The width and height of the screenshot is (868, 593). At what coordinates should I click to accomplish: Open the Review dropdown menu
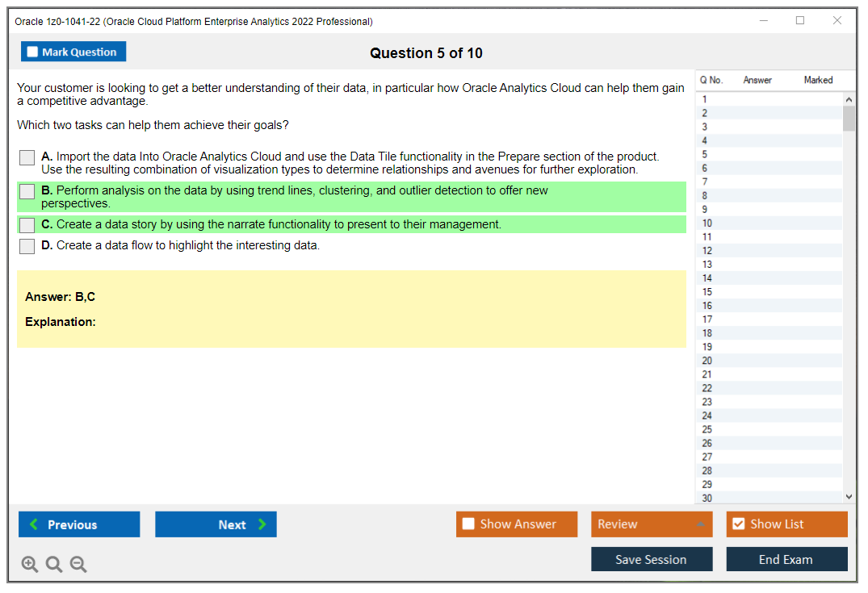click(652, 524)
